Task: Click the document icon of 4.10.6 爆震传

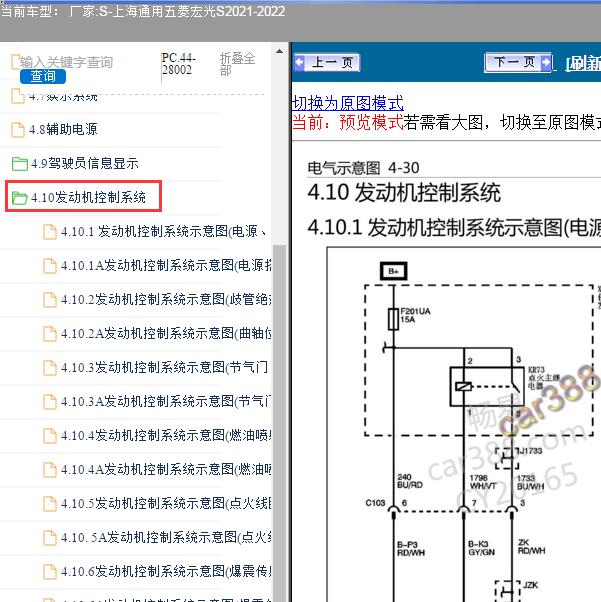Action: click(x=50, y=572)
